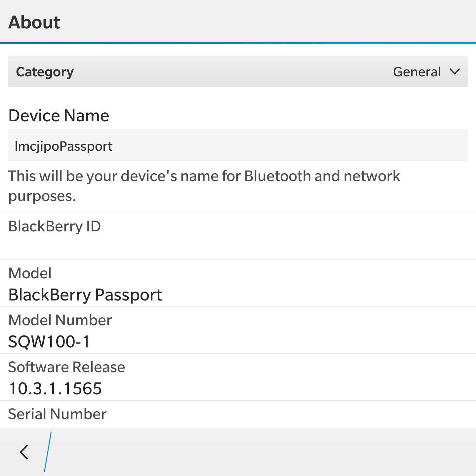
Task: Open the Category dropdown set to General
Action: point(238,71)
